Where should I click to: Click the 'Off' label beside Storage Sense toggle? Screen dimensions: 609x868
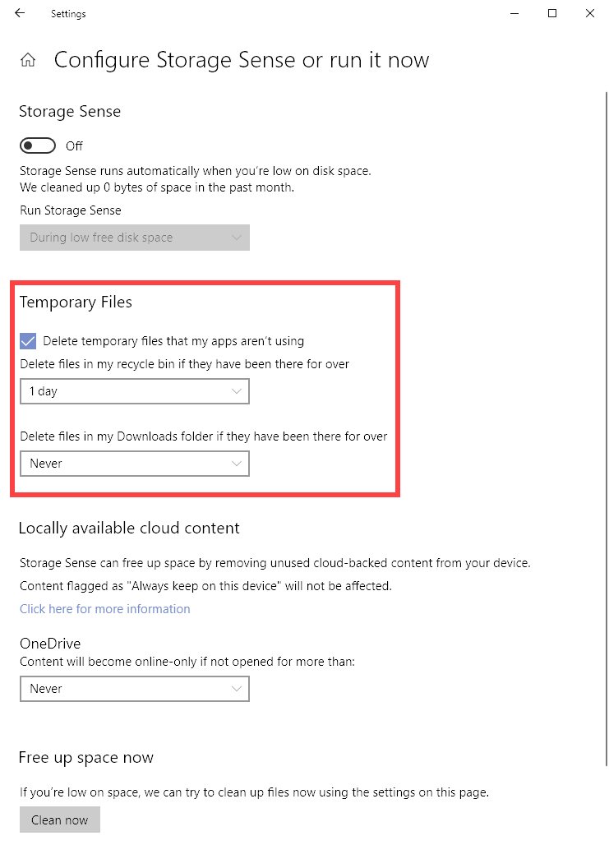[x=74, y=145]
